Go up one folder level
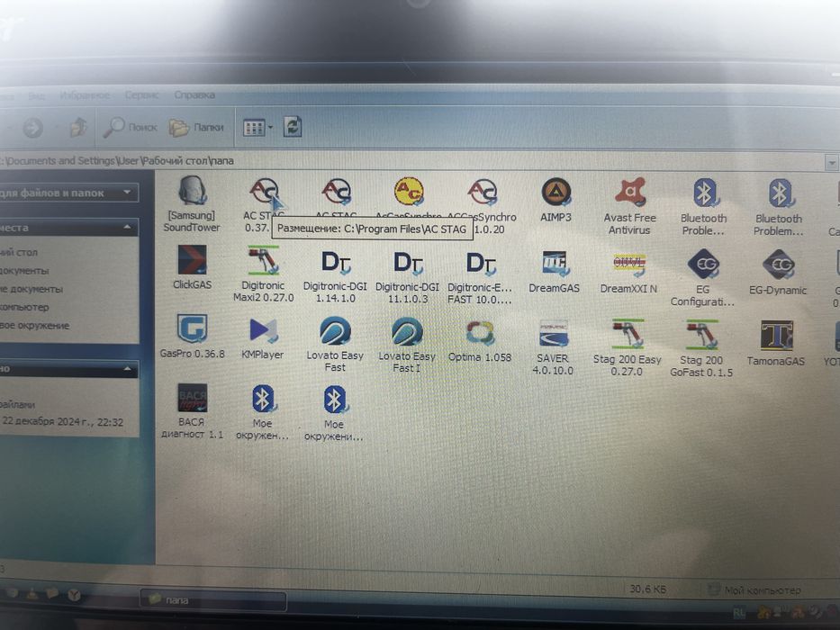This screenshot has width=840, height=630. point(78,128)
